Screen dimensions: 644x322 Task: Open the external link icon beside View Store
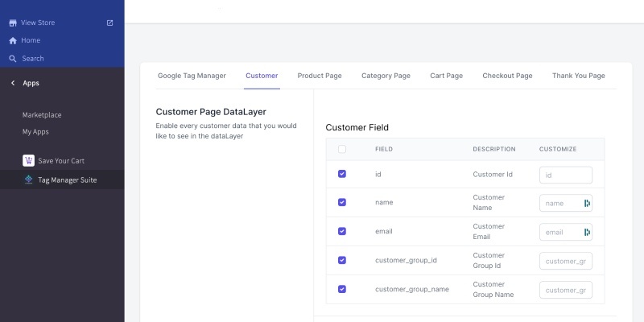tap(109, 23)
